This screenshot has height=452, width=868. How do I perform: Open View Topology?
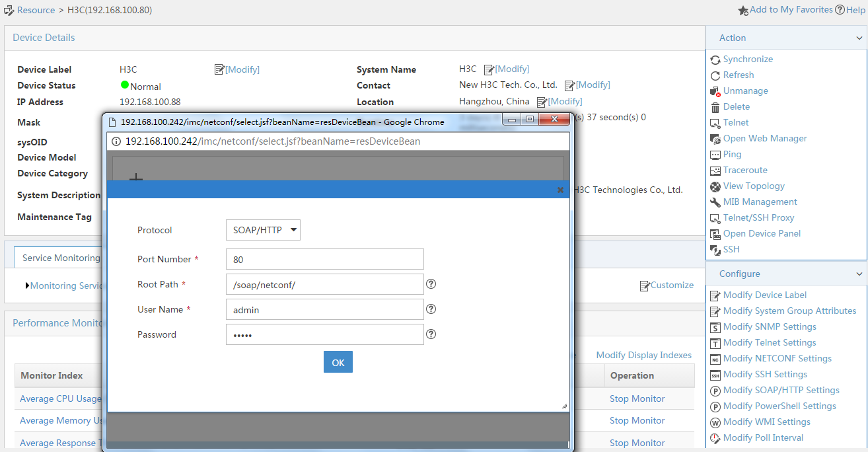click(753, 186)
